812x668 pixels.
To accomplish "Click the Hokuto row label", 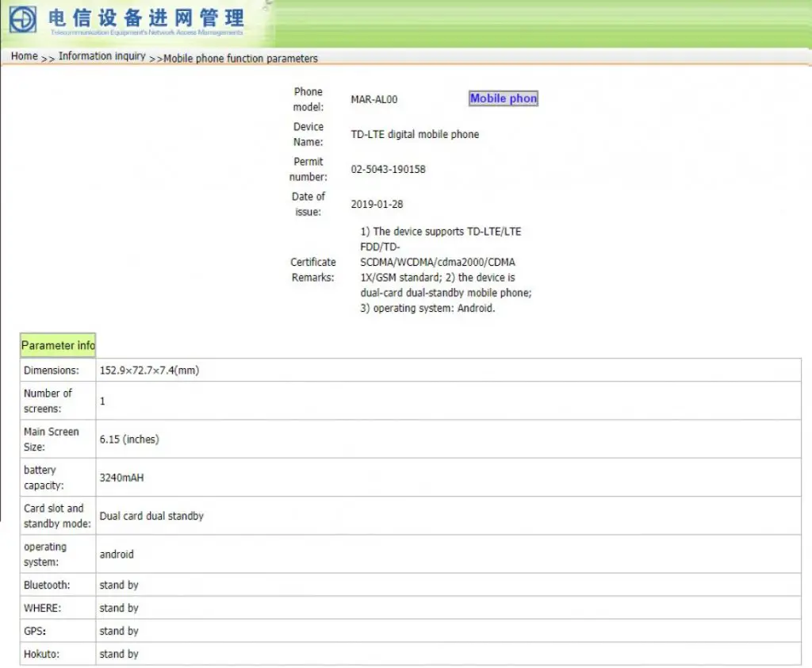I will [41, 654].
